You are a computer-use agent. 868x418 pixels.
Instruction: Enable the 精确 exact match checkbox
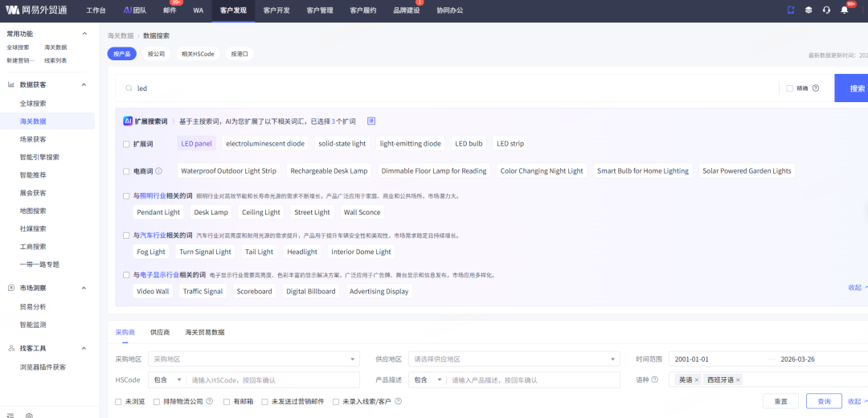click(x=789, y=88)
